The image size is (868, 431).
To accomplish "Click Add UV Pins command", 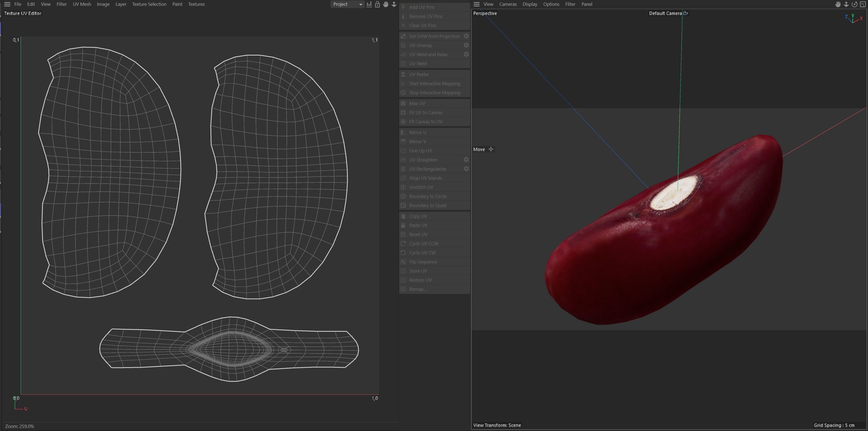I will pyautogui.click(x=434, y=7).
